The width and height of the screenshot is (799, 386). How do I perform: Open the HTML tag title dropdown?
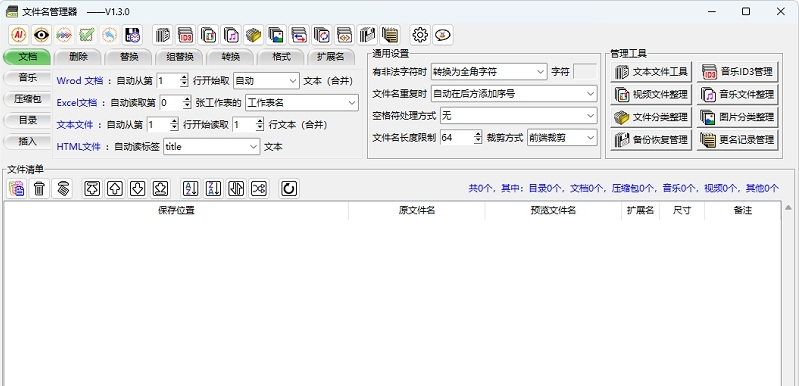[x=211, y=147]
